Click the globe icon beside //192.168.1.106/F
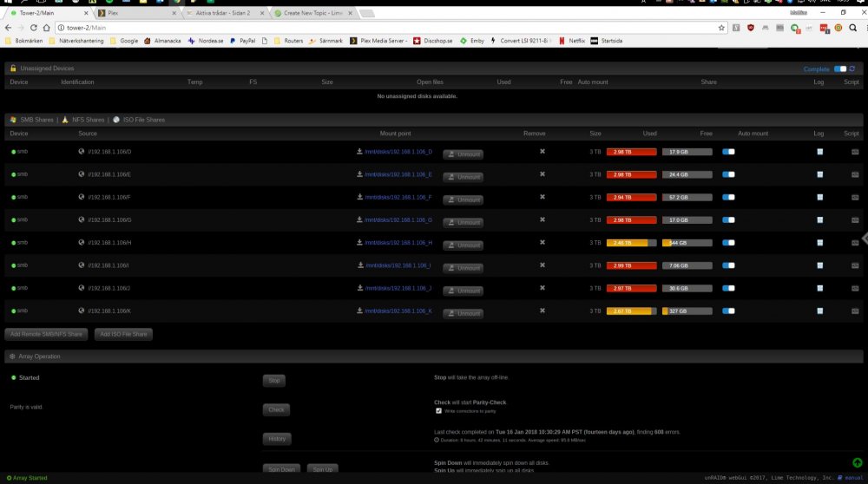 (x=82, y=196)
